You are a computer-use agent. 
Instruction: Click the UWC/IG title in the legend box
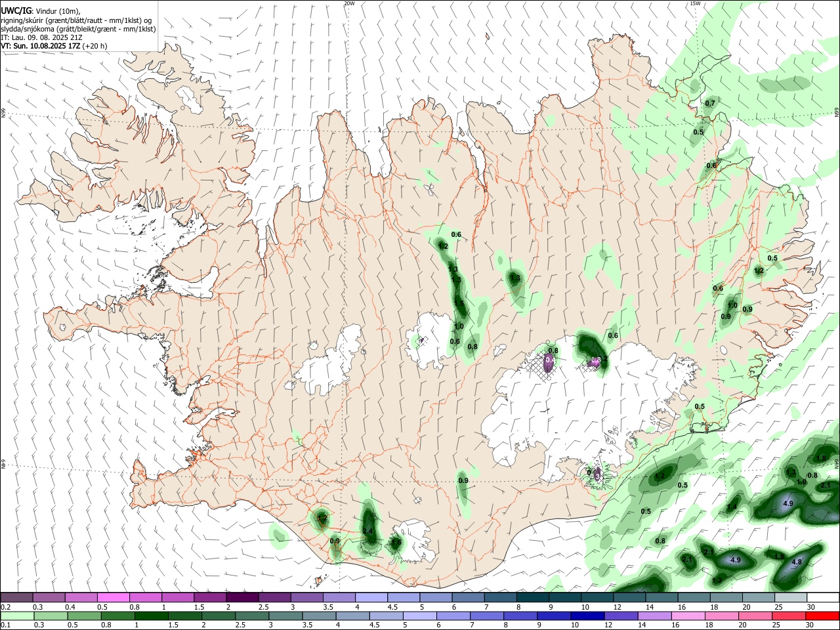click(x=16, y=11)
